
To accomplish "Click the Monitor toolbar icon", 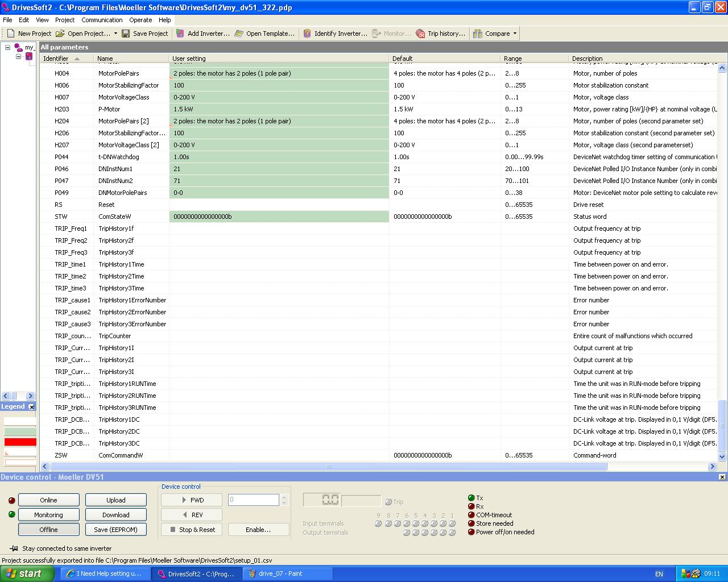I will coord(377,34).
